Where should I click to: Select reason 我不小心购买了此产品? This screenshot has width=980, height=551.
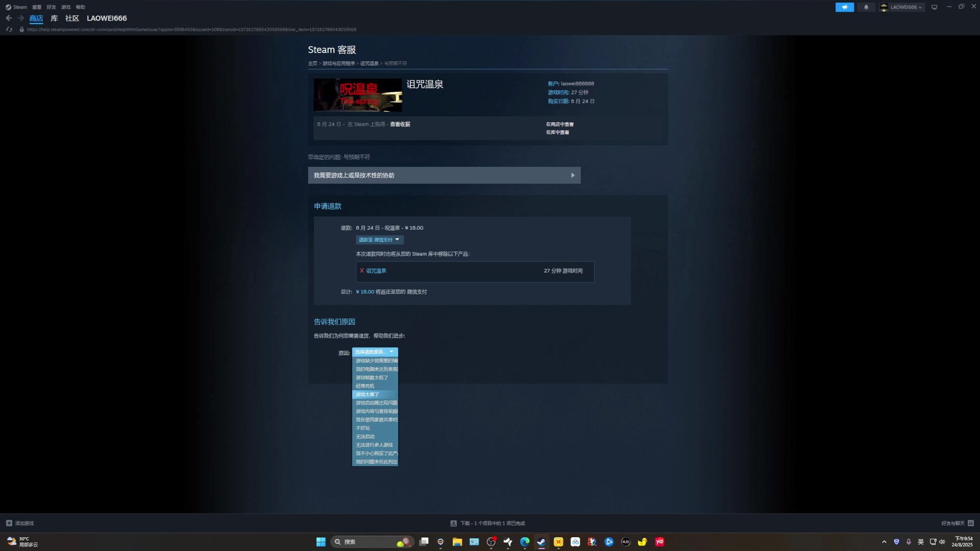click(x=375, y=454)
